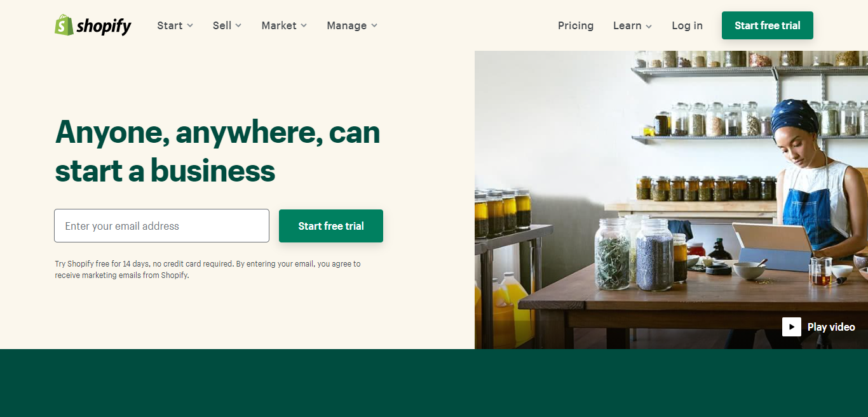Click the shopify wordmark in the header

(x=104, y=26)
